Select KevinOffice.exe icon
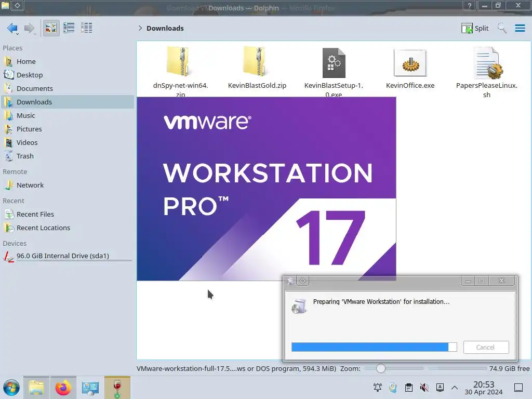Image resolution: width=532 pixels, height=399 pixels. pyautogui.click(x=410, y=63)
